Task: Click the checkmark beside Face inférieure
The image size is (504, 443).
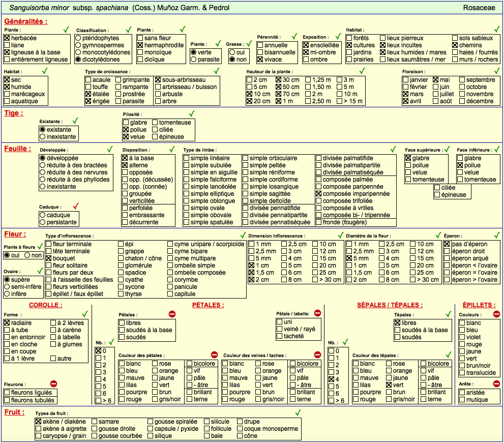Action: 497,149
